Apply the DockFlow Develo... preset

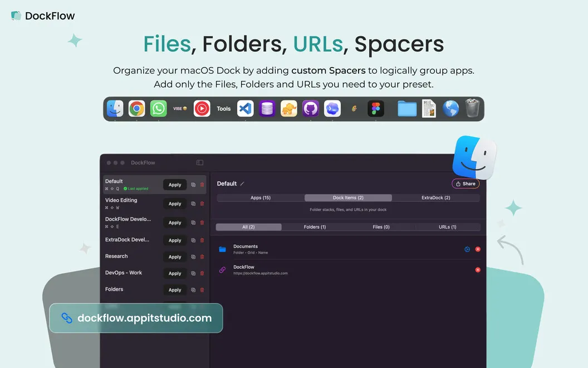[x=175, y=222]
